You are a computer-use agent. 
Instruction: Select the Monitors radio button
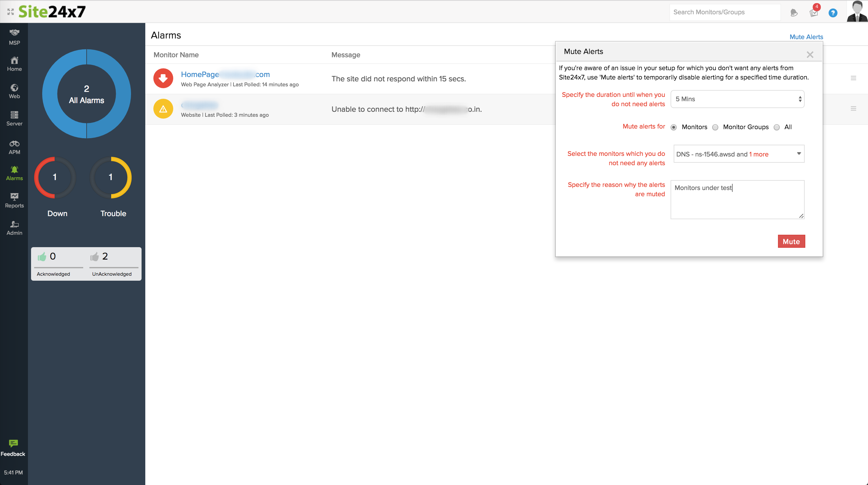coord(674,127)
